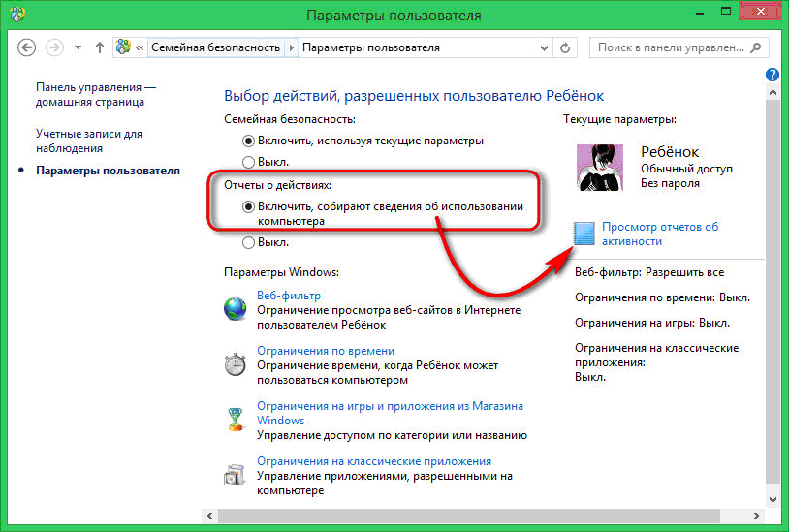Turn off activity reporting radio button
The width and height of the screenshot is (789, 532).
[x=248, y=243]
